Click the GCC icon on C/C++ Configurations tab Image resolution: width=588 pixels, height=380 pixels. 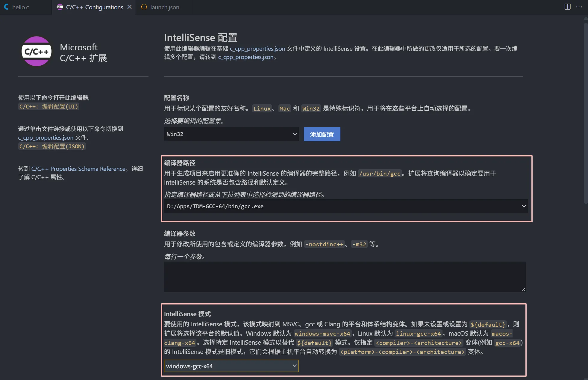[60, 7]
